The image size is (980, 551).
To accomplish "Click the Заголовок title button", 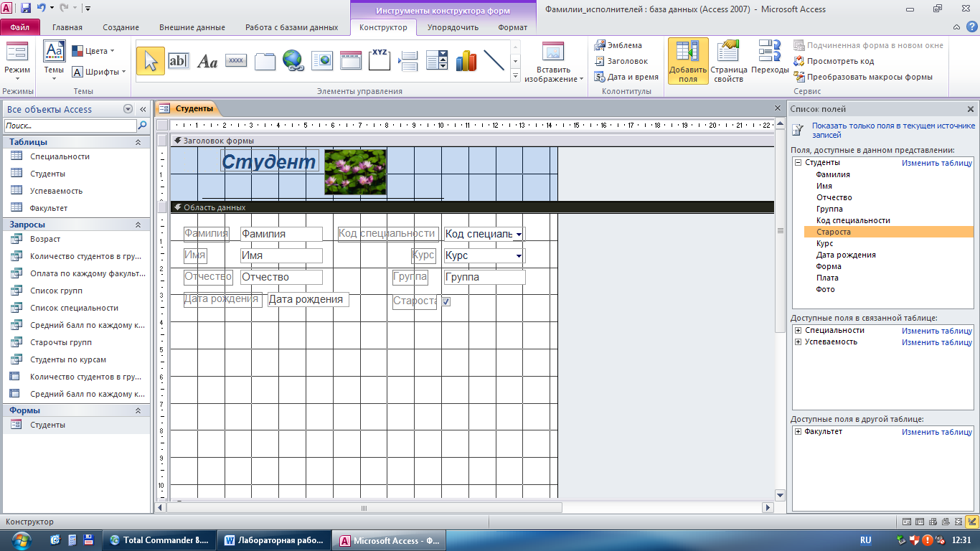I will pyautogui.click(x=621, y=61).
